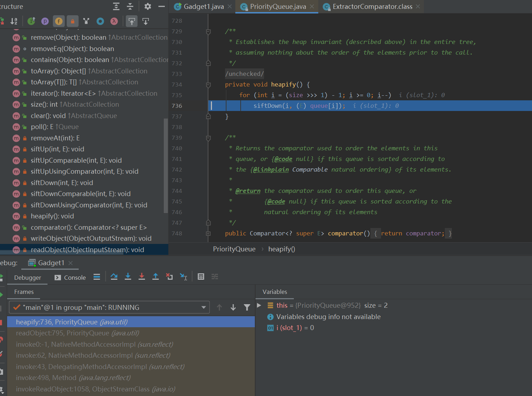Select heapify:736 stack frame
This screenshot has height=396, width=532.
click(x=131, y=322)
